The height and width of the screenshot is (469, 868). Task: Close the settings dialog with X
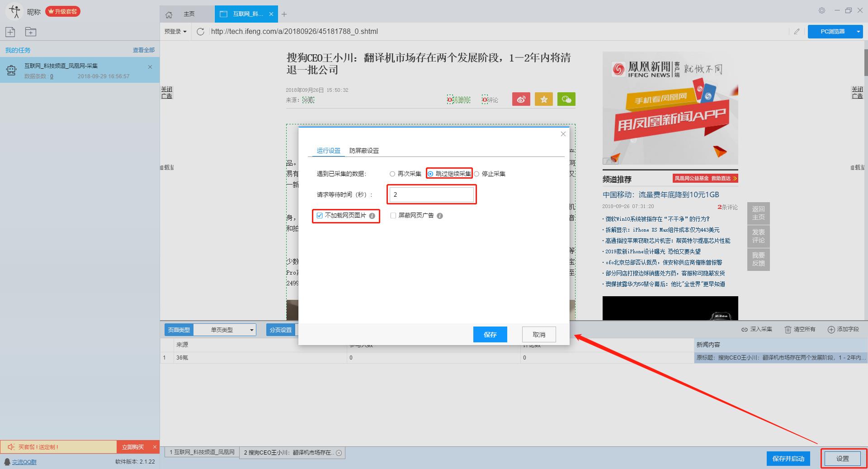tap(563, 134)
